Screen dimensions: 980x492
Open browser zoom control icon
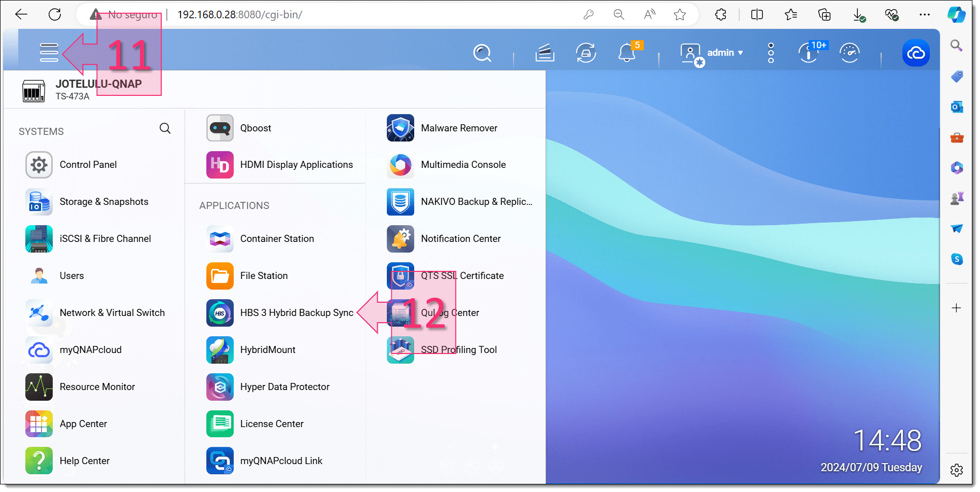(619, 15)
